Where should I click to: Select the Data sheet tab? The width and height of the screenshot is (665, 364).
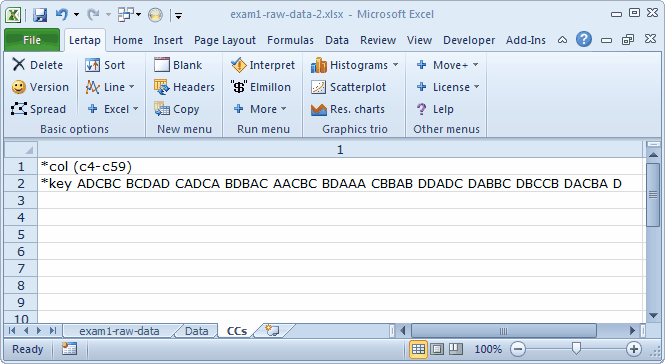196,331
